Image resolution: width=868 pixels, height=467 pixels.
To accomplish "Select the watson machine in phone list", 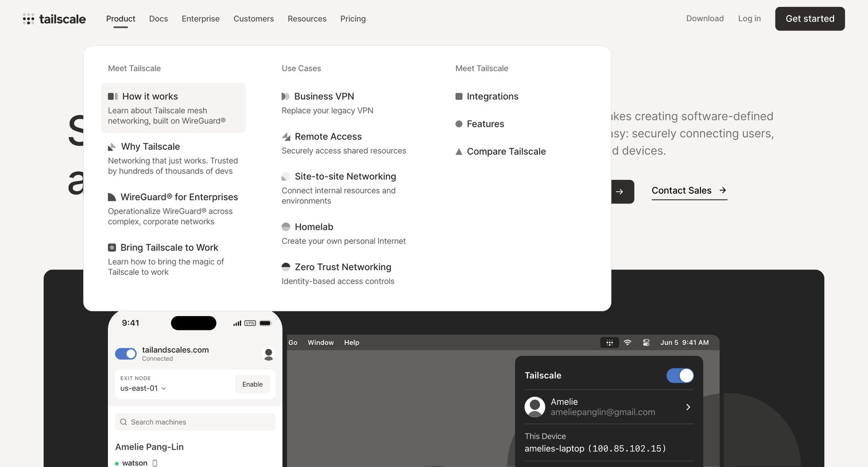I will [135, 463].
